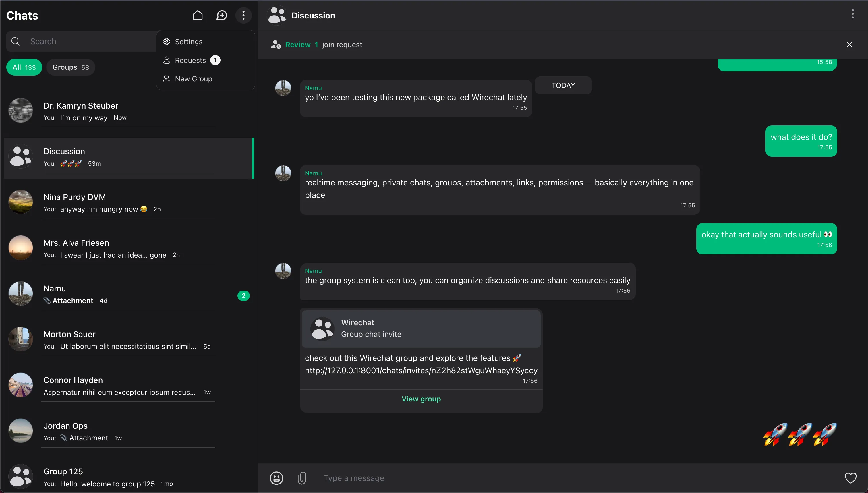Click the 'realtime messaging, private chats' message
This screenshot has height=493, width=868.
pyautogui.click(x=500, y=190)
